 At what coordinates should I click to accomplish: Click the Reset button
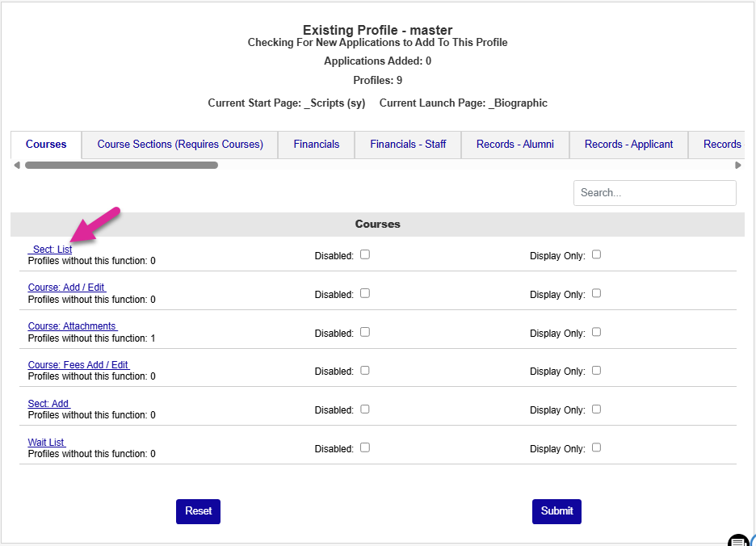click(x=198, y=511)
